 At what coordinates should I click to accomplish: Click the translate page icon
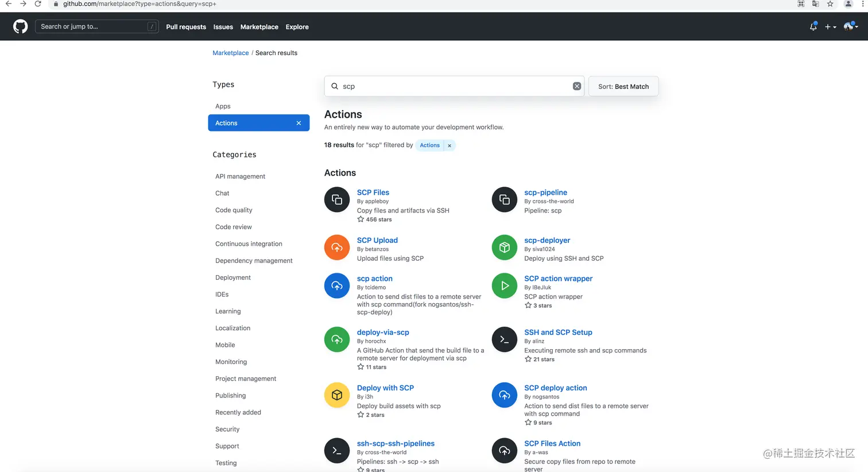pos(815,4)
